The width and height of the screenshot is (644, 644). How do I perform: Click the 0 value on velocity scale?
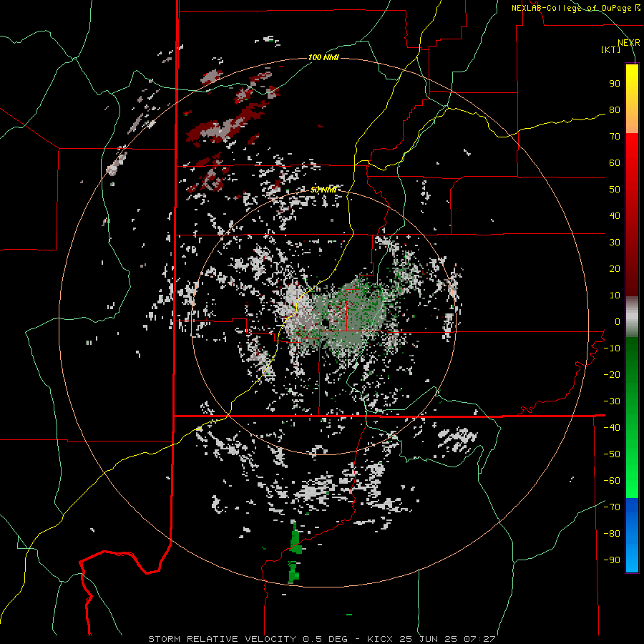tap(618, 322)
